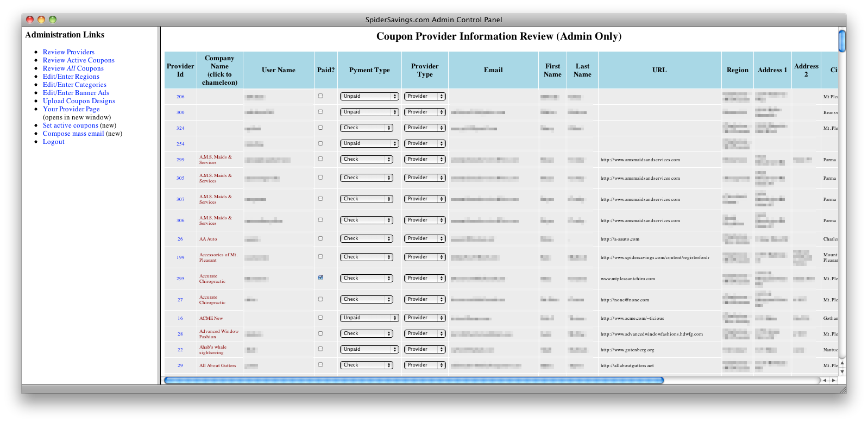Toggle Paid checkbox for provider 324
The height and width of the screenshot is (423, 868).
pos(320,128)
